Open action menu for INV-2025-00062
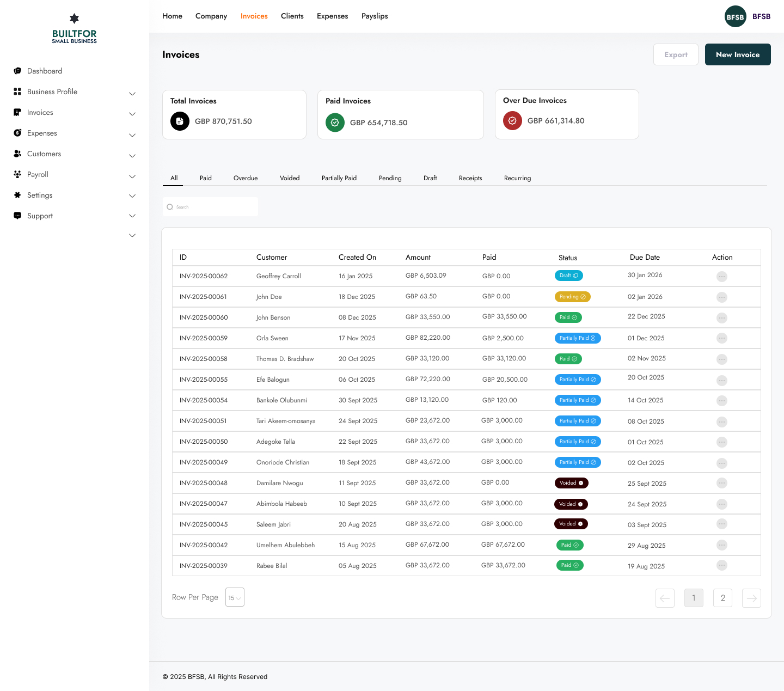784x691 pixels. pyautogui.click(x=722, y=277)
